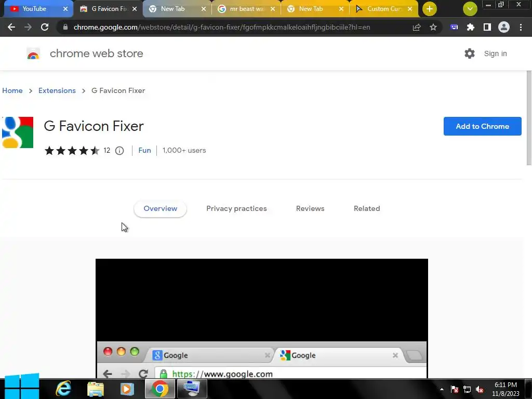Image resolution: width=532 pixels, height=399 pixels.
Task: Show hidden tray icons arrow
Action: click(x=442, y=390)
